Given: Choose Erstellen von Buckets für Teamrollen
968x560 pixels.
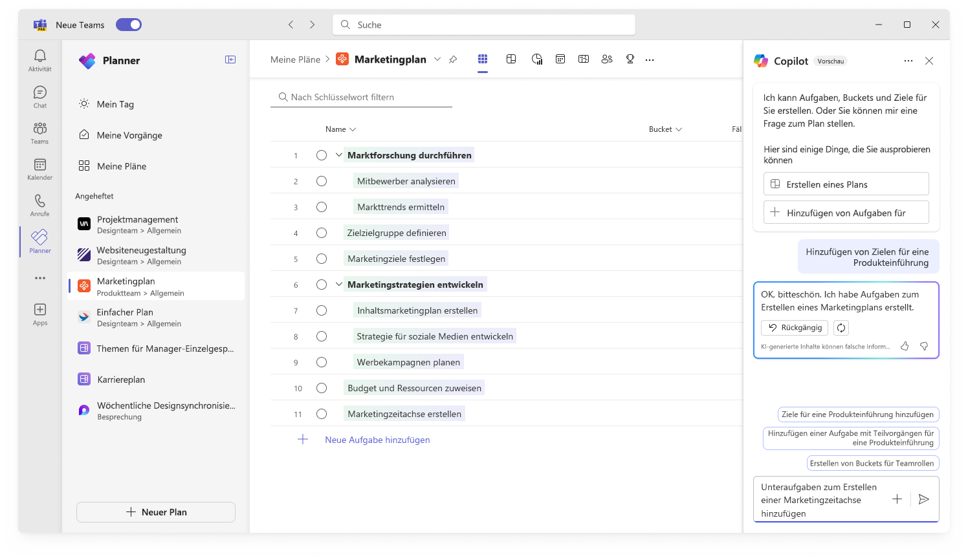Looking at the screenshot, I should tap(872, 463).
